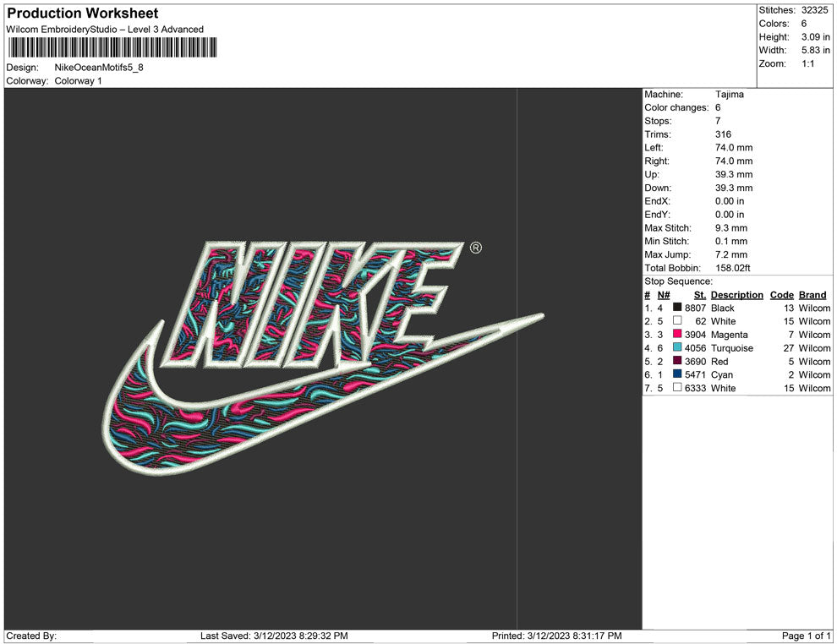
Task: Click the Machine value 'Tajima'
Action: coord(729,94)
